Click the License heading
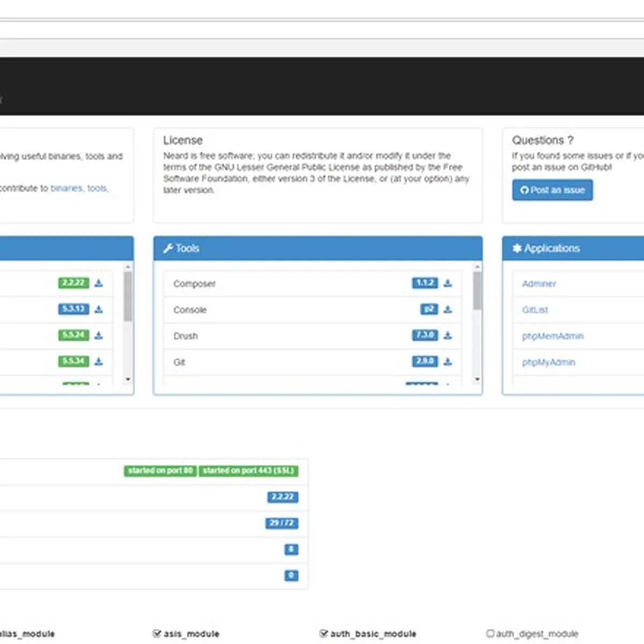 [183, 140]
